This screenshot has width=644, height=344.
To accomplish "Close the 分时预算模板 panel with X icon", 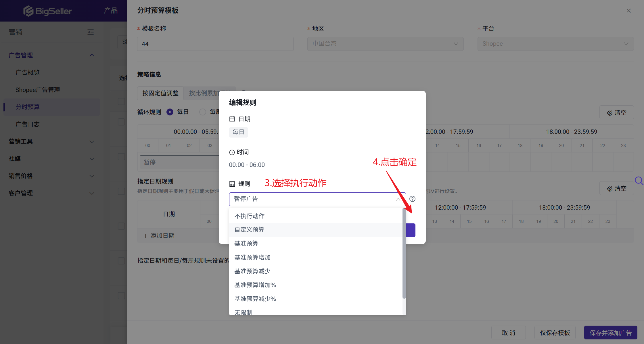I will pyautogui.click(x=628, y=11).
